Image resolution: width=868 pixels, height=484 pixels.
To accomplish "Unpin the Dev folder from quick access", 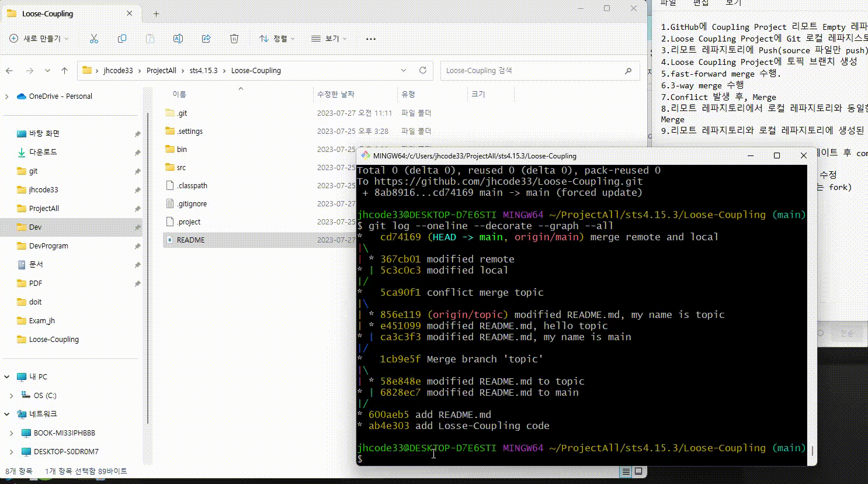I will pos(137,227).
